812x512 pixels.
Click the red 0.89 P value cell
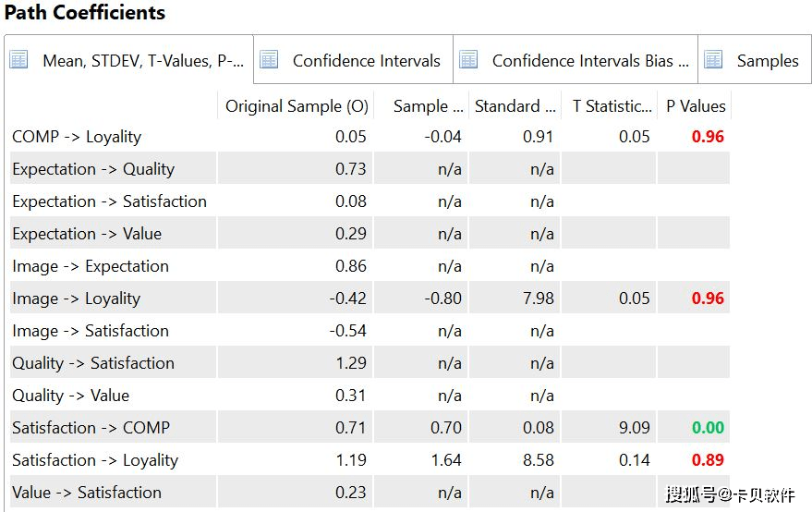709,460
